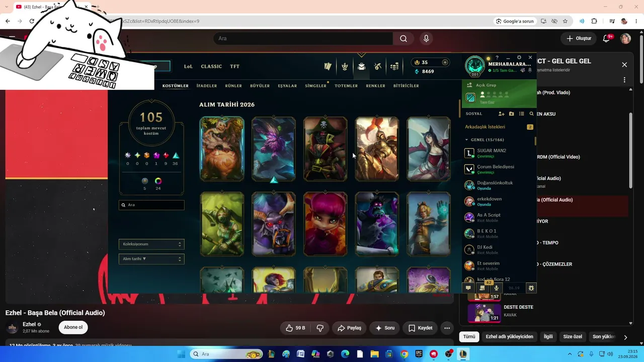This screenshot has width=644, height=362.
Task: Open the missions icon with 42 badge
Action: [482, 288]
